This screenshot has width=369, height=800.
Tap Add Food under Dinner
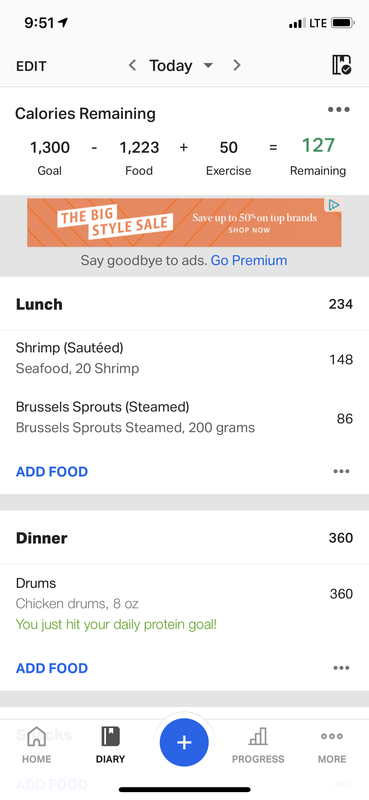pos(52,668)
